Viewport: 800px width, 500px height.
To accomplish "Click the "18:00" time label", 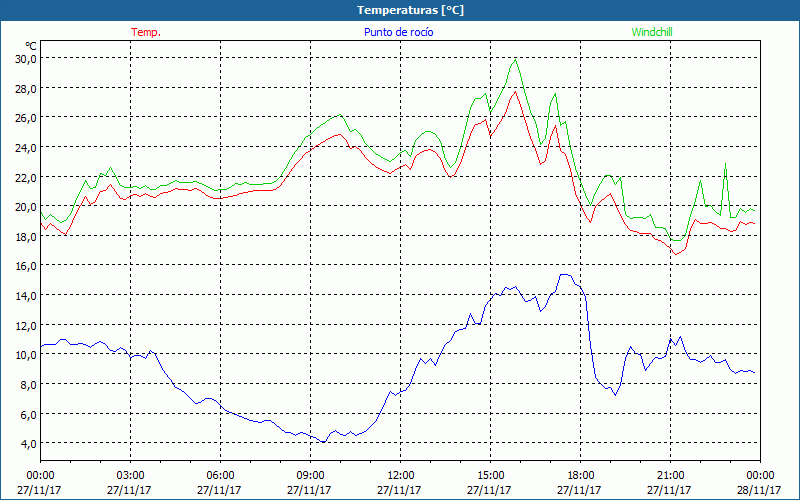I will tap(580, 476).
